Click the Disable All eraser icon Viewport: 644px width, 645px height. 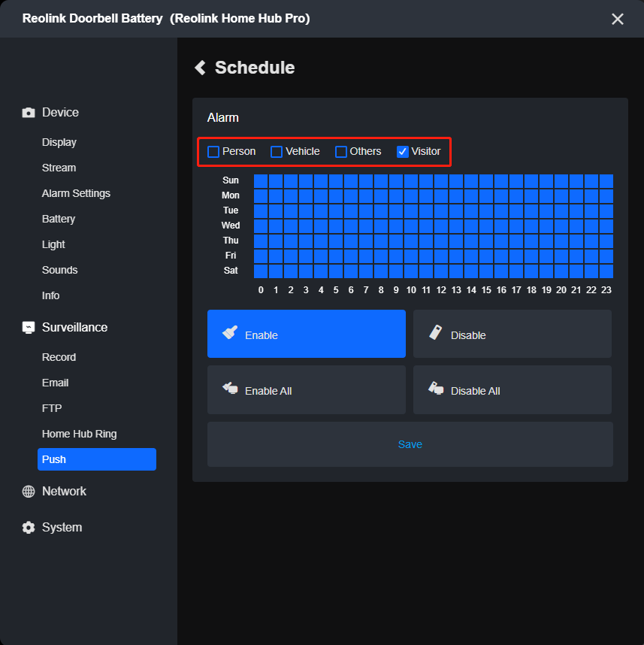click(436, 388)
